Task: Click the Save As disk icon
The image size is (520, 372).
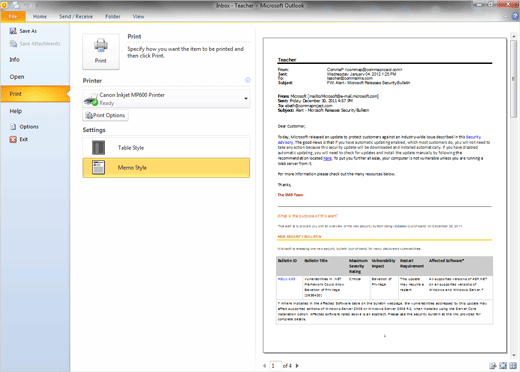Action: click(x=13, y=31)
